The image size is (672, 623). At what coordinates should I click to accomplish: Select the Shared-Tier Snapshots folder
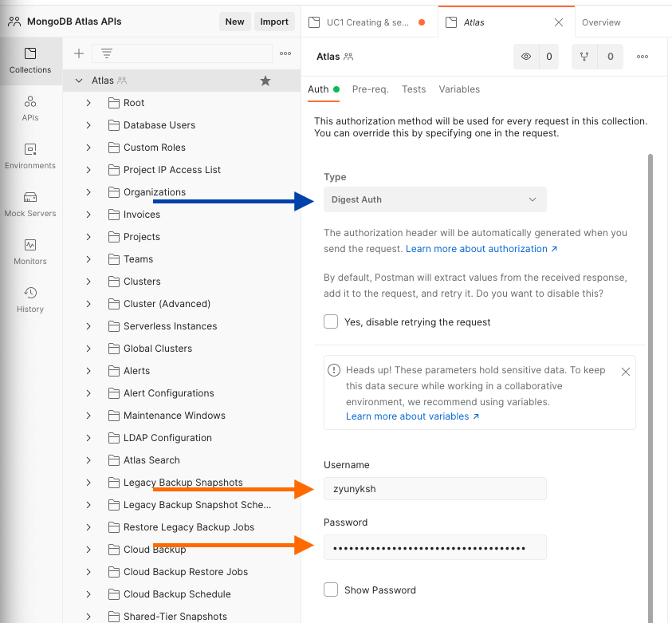(182, 616)
